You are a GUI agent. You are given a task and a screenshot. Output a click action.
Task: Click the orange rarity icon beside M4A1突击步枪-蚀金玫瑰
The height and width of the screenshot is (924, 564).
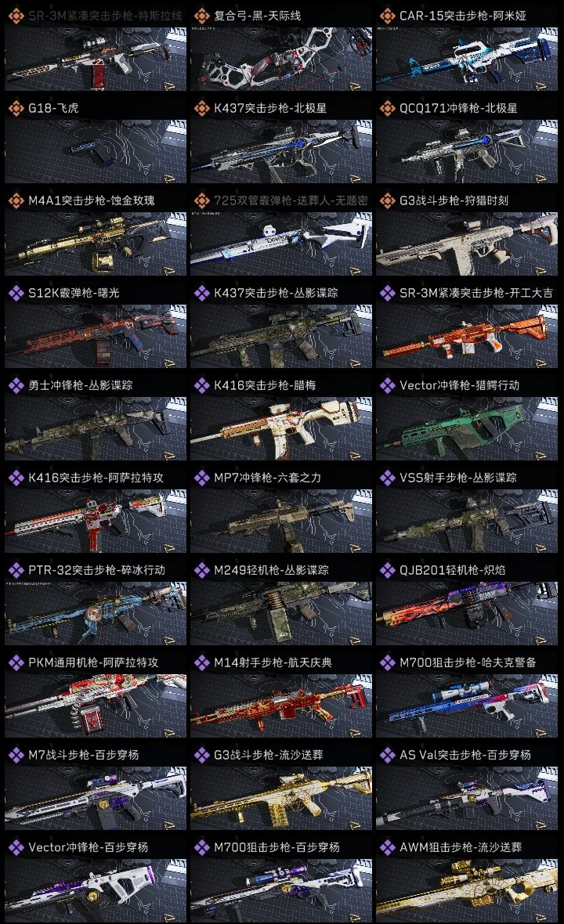pos(16,200)
